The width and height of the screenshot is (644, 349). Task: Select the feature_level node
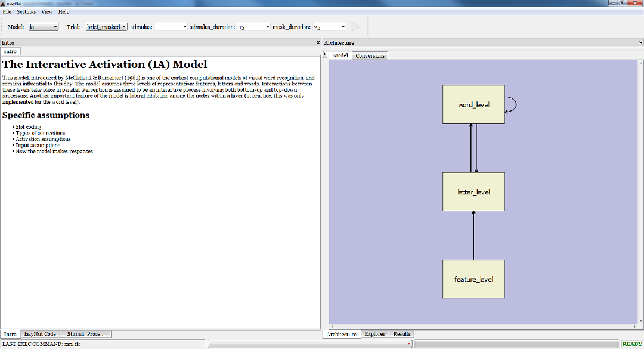click(473, 279)
